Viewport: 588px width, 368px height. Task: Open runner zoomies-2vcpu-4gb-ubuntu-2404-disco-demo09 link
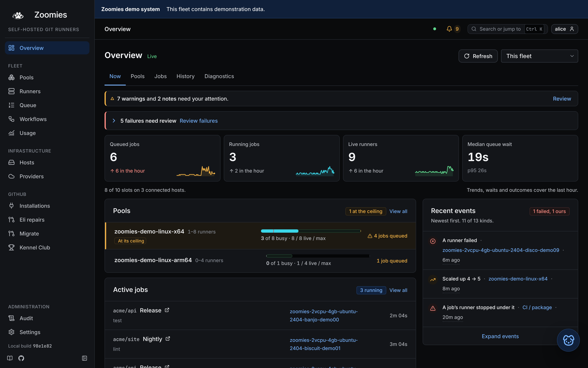pyautogui.click(x=501, y=250)
